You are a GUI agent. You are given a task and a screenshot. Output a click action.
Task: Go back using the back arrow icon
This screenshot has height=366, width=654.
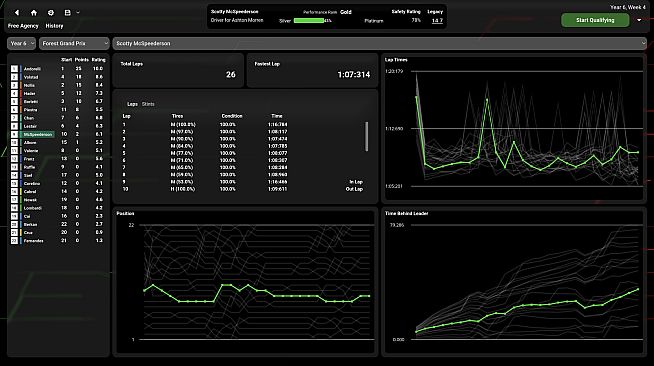(x=17, y=13)
